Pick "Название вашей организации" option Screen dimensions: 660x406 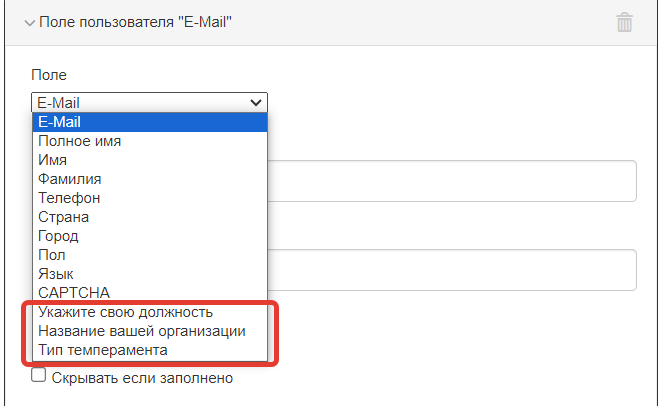(x=150, y=331)
